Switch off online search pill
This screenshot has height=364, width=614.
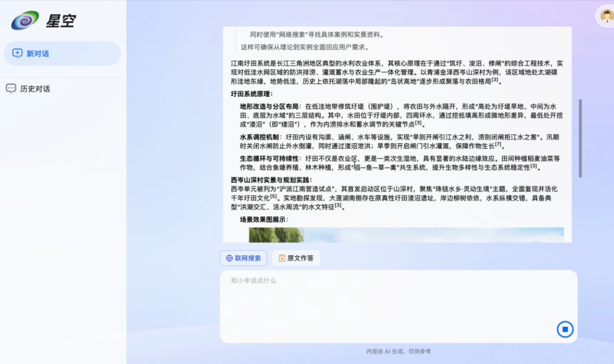point(244,258)
